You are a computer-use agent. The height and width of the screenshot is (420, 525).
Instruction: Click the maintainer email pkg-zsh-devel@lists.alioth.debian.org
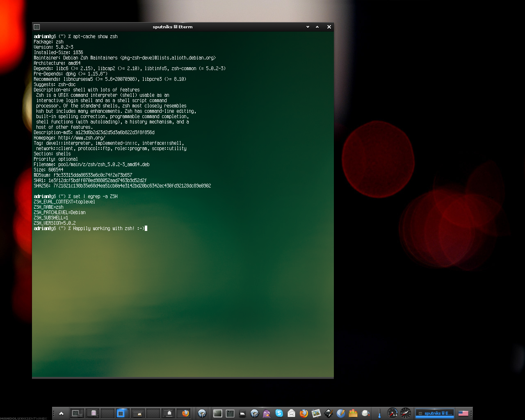[x=168, y=58]
